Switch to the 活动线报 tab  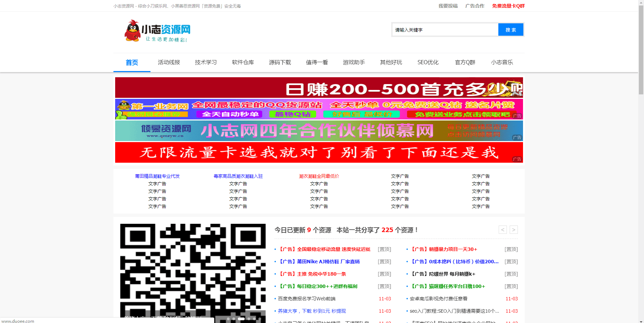point(169,62)
